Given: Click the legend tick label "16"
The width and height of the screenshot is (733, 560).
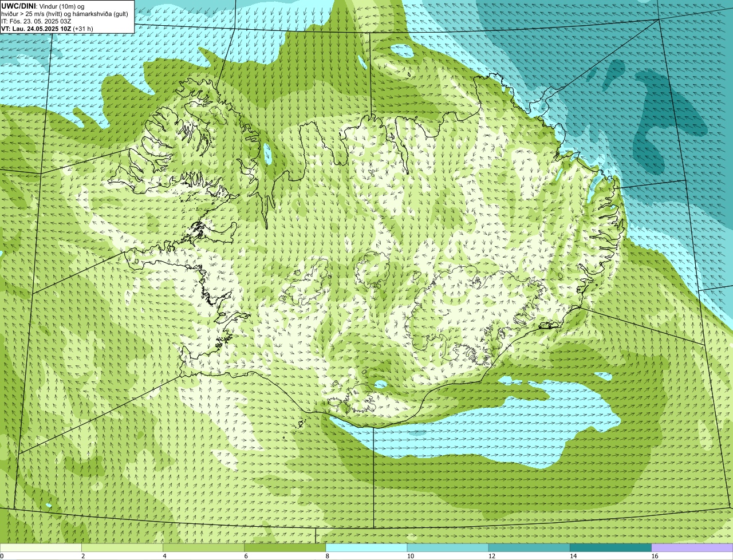Looking at the screenshot, I should (x=655, y=556).
